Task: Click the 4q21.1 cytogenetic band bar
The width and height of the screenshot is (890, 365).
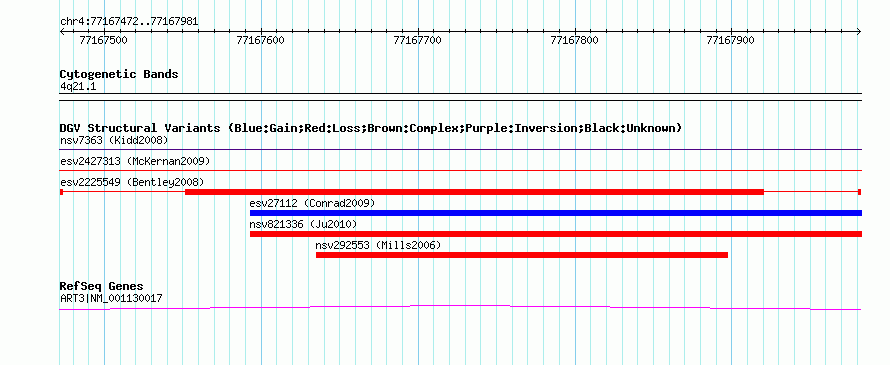Action: pos(461,97)
